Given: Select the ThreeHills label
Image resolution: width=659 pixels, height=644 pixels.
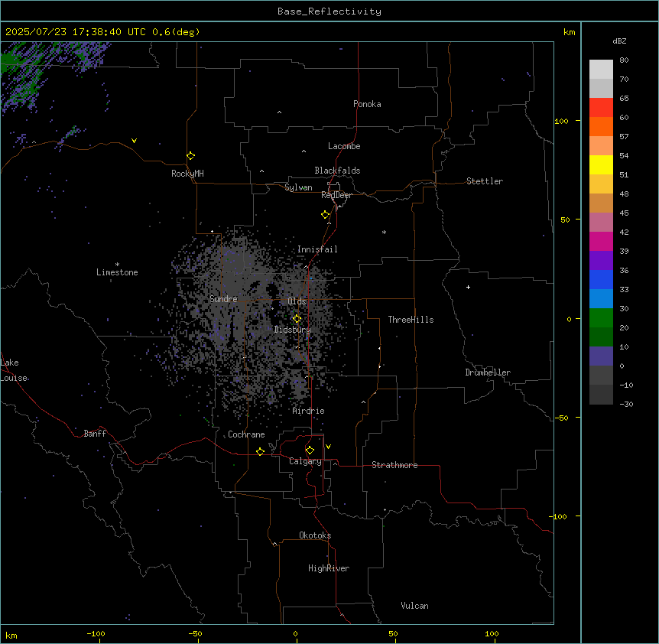Looking at the screenshot, I should pos(411,320).
